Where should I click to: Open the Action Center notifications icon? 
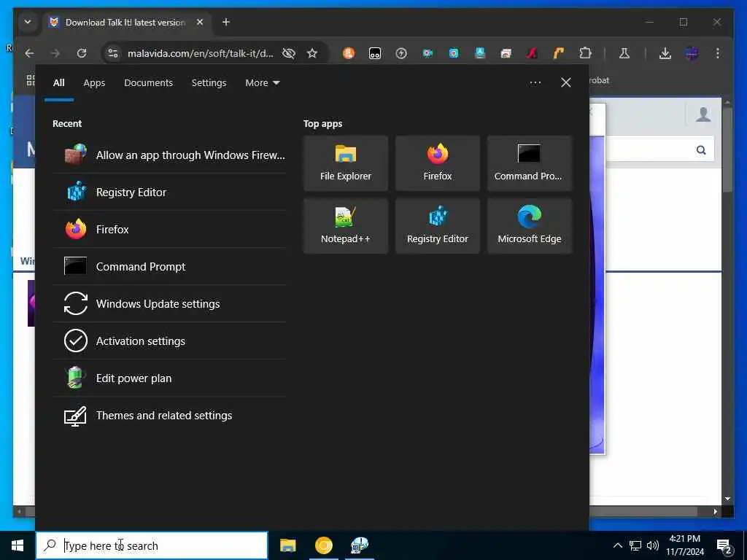[x=724, y=546]
